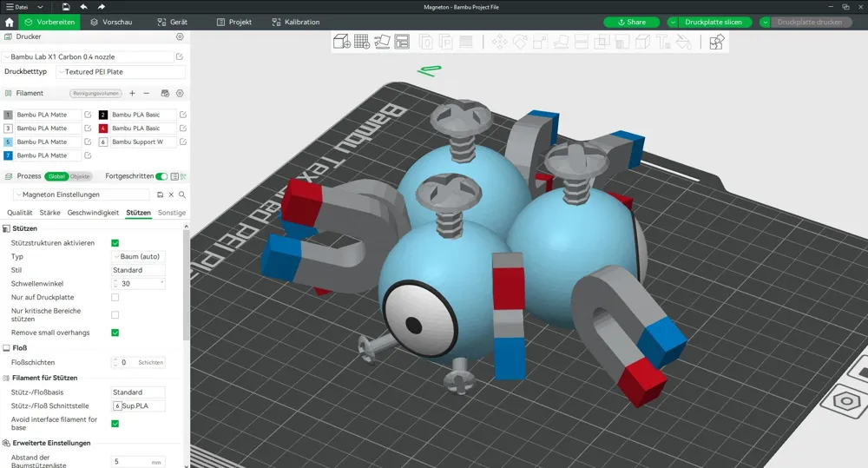This screenshot has height=468, width=868.
Task: Select the Cut tool icon
Action: click(x=582, y=42)
